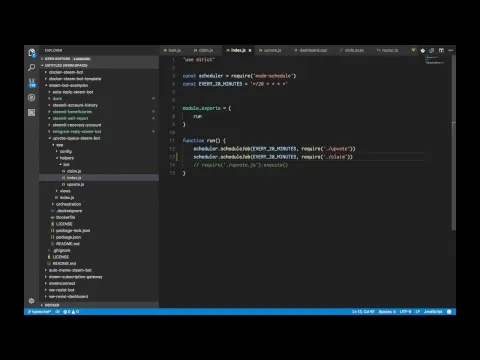Expand the we-resist-bot folder
The width and height of the screenshot is (480, 360).
tap(99, 290)
